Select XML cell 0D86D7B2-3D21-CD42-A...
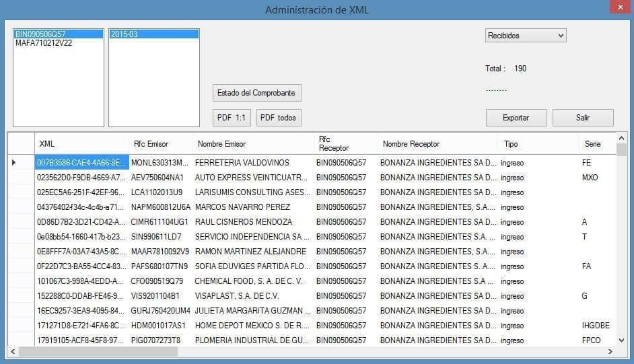This screenshot has height=364, width=634. click(x=81, y=222)
